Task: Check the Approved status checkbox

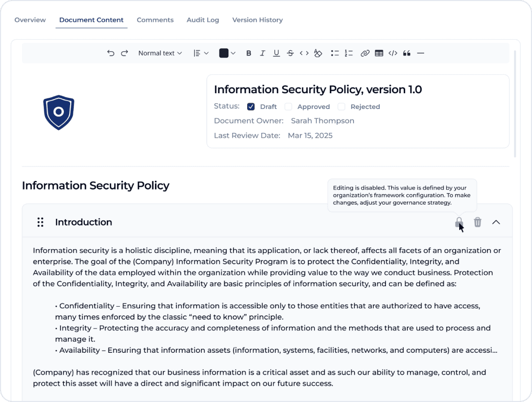Action: 288,106
